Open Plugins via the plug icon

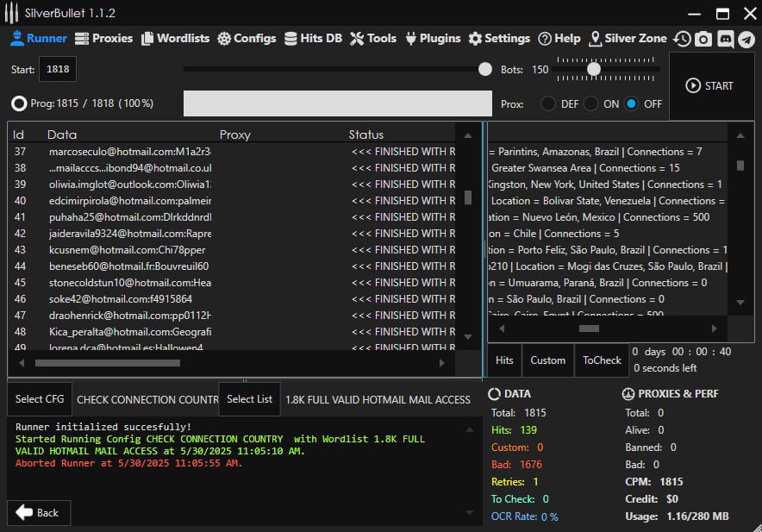pyautogui.click(x=410, y=39)
